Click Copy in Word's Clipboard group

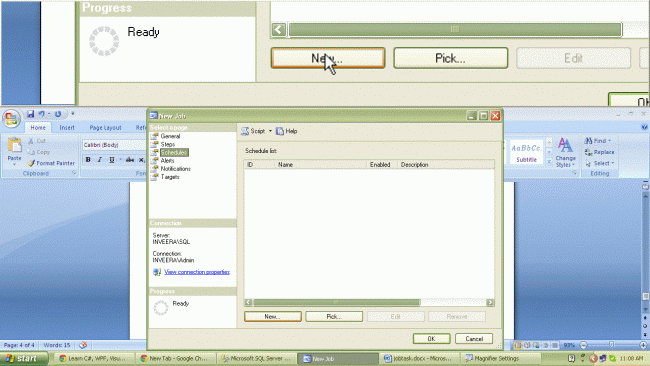pyautogui.click(x=39, y=152)
